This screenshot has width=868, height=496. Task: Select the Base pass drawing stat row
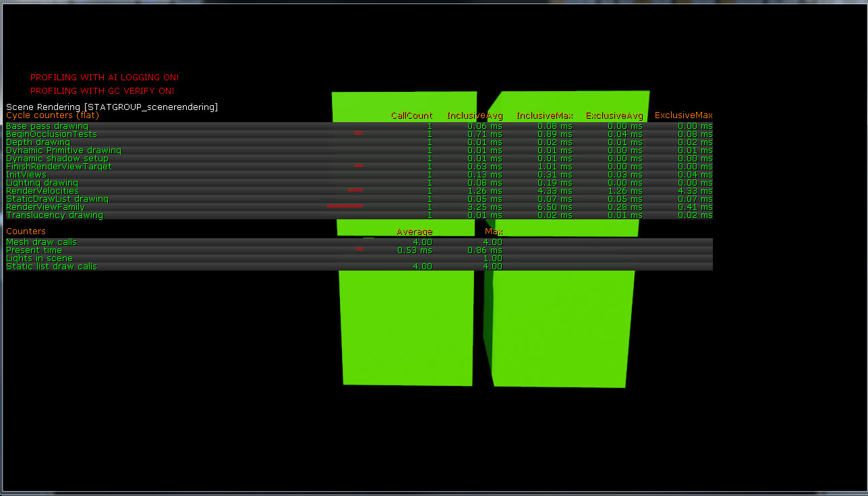(47, 126)
